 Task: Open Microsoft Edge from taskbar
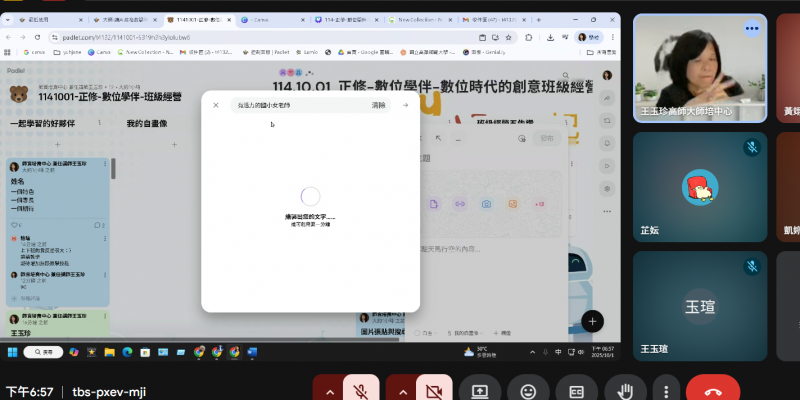point(127,352)
